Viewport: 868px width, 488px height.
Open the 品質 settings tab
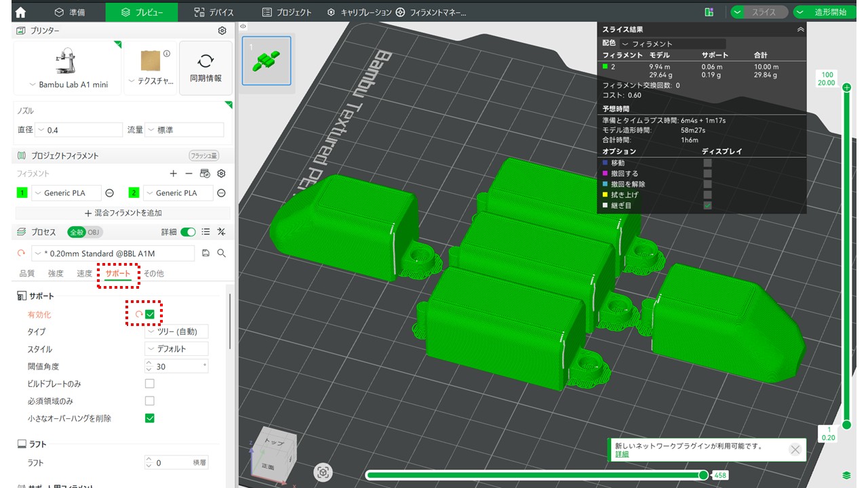pyautogui.click(x=26, y=273)
